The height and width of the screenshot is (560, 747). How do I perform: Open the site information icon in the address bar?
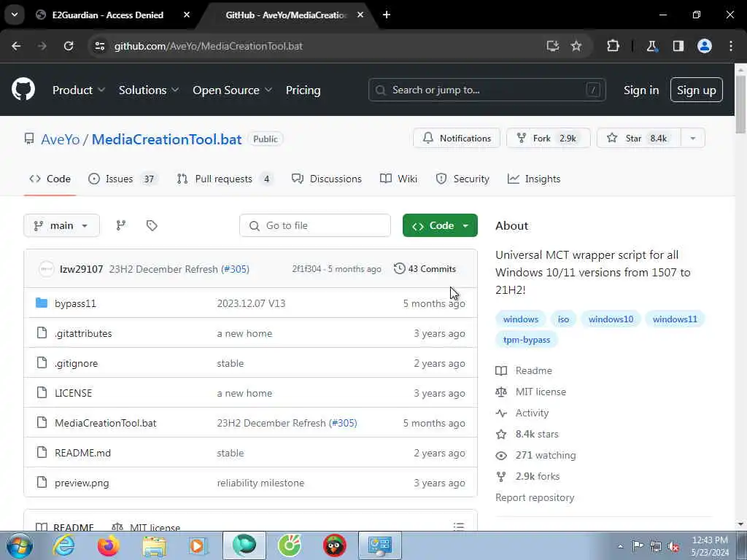(x=99, y=46)
